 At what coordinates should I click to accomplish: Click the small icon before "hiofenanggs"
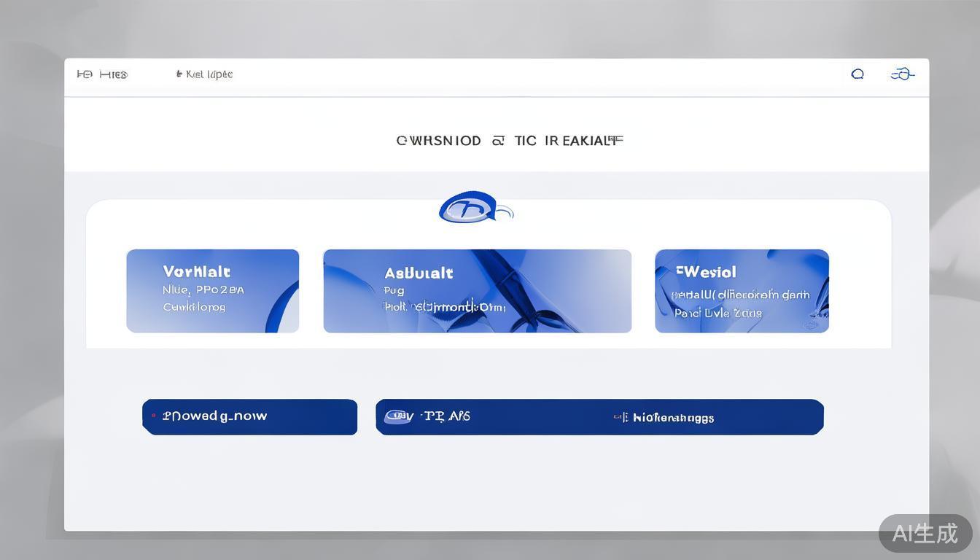621,417
